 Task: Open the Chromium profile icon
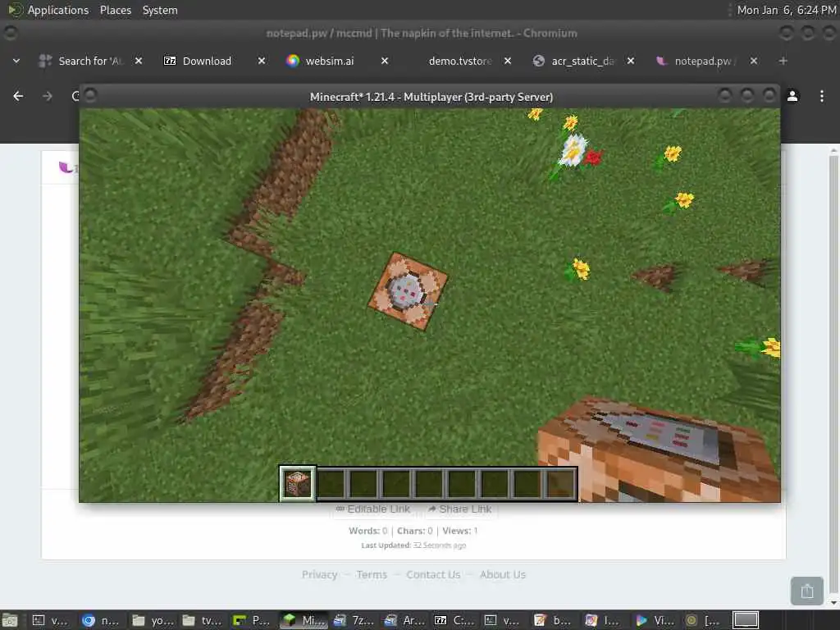[x=792, y=96]
